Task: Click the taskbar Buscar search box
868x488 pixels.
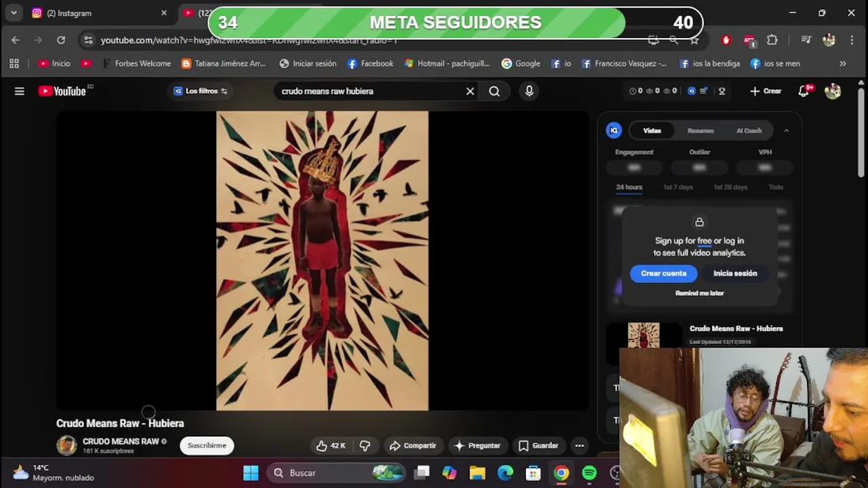Action: tap(336, 472)
